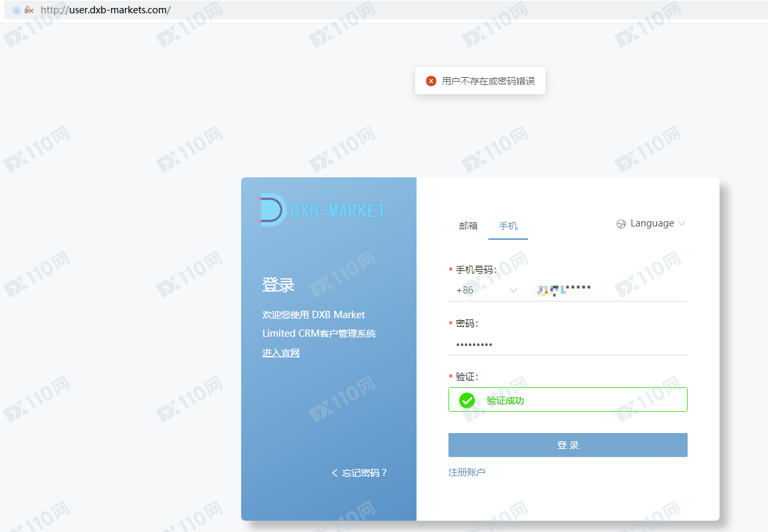
Task: Open the Language dropdown
Action: click(x=650, y=223)
